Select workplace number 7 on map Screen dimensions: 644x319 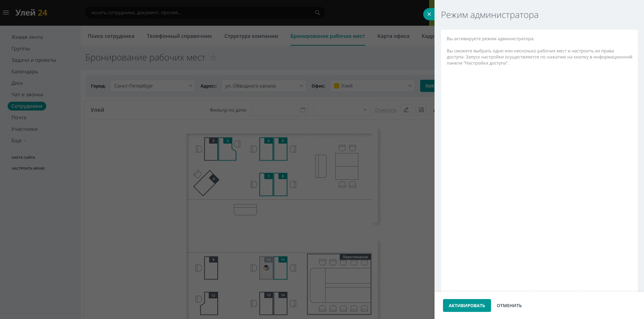pos(266,185)
